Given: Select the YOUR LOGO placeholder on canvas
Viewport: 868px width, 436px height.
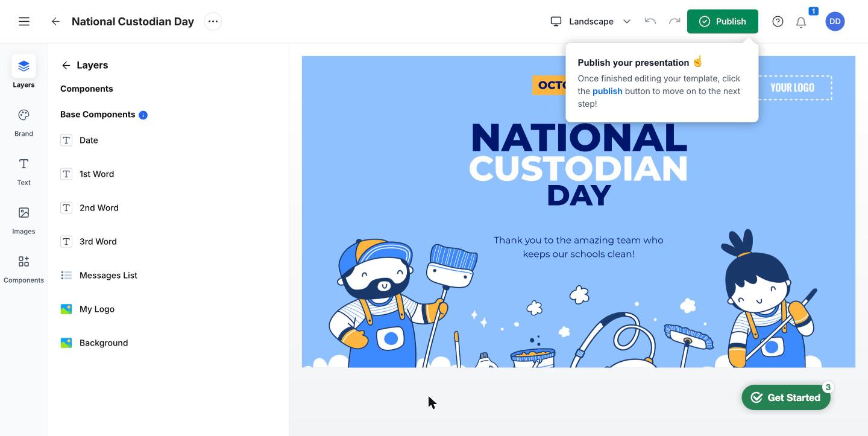Looking at the screenshot, I should tap(793, 88).
